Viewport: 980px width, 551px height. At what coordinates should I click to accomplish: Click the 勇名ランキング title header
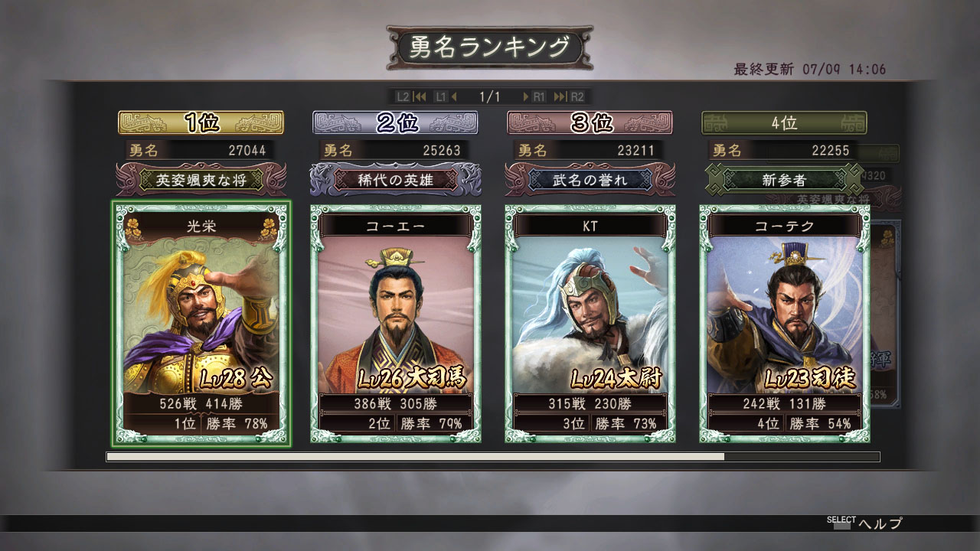pyautogui.click(x=490, y=47)
